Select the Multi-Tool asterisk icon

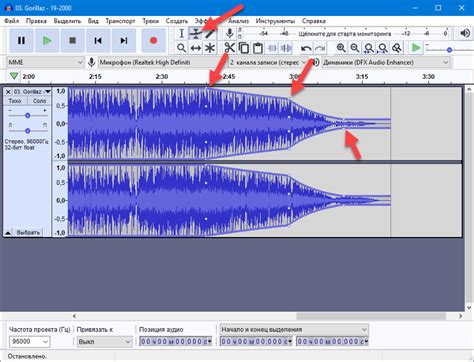[x=210, y=48]
